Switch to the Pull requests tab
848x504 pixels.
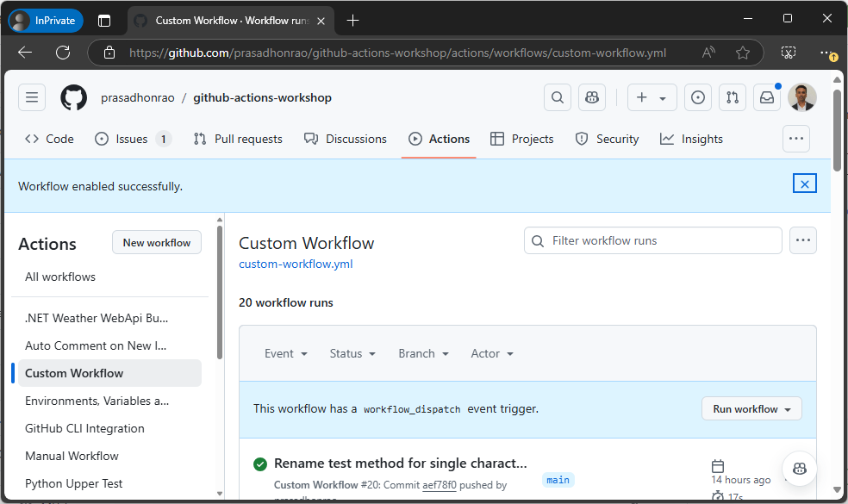click(238, 139)
